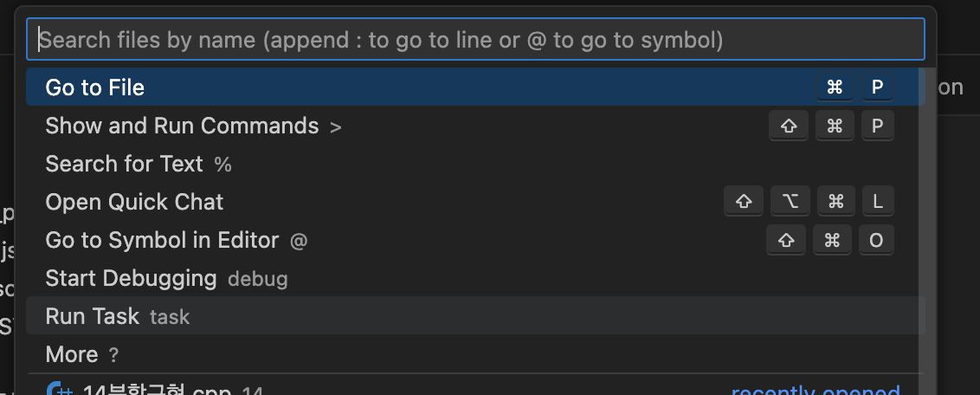The image size is (980, 395).
Task: Select the Go to File entry
Action: (95, 87)
